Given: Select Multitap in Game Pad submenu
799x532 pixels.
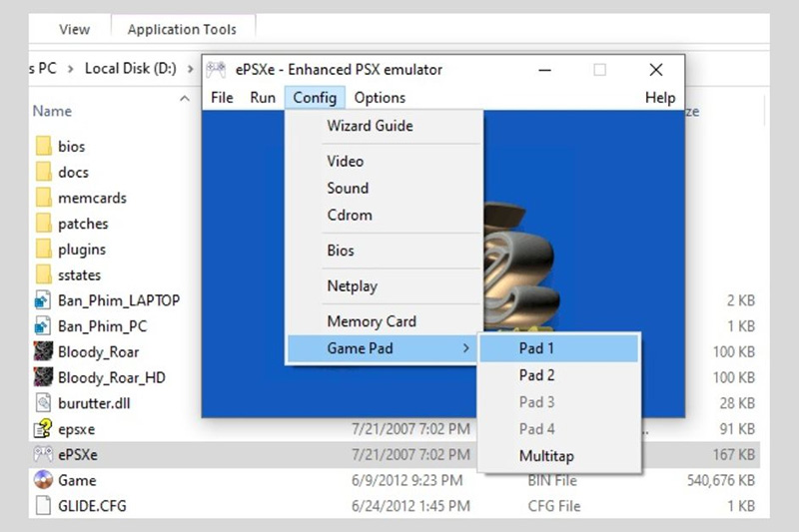Looking at the screenshot, I should click(546, 456).
